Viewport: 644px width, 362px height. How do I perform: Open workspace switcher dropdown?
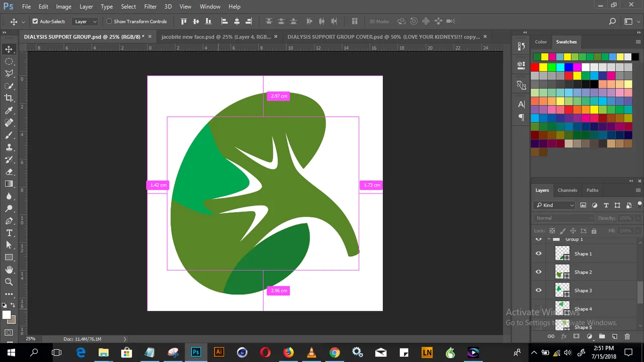coord(630,22)
